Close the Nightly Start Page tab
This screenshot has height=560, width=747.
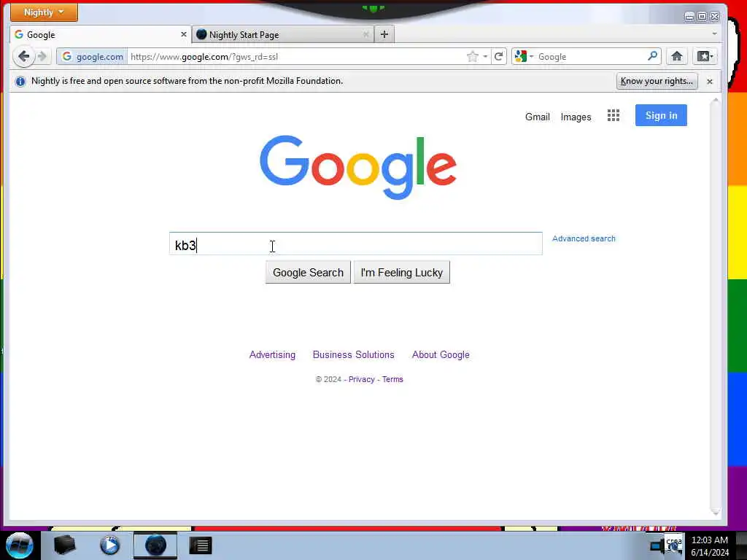(x=366, y=34)
